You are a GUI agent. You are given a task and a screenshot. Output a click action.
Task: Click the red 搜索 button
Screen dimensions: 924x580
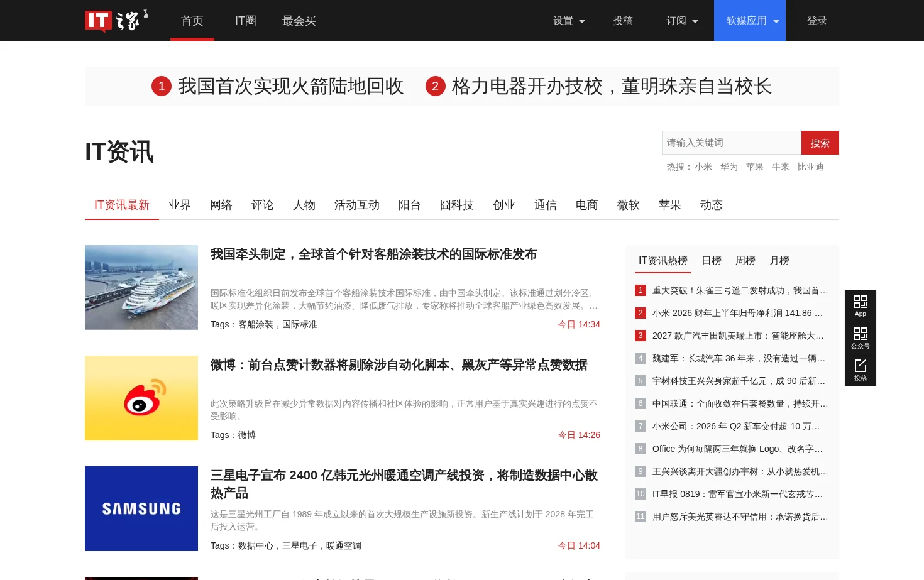[820, 143]
